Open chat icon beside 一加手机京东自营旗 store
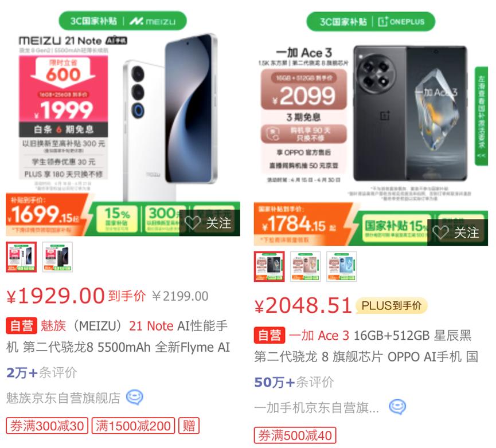 [x=397, y=407]
